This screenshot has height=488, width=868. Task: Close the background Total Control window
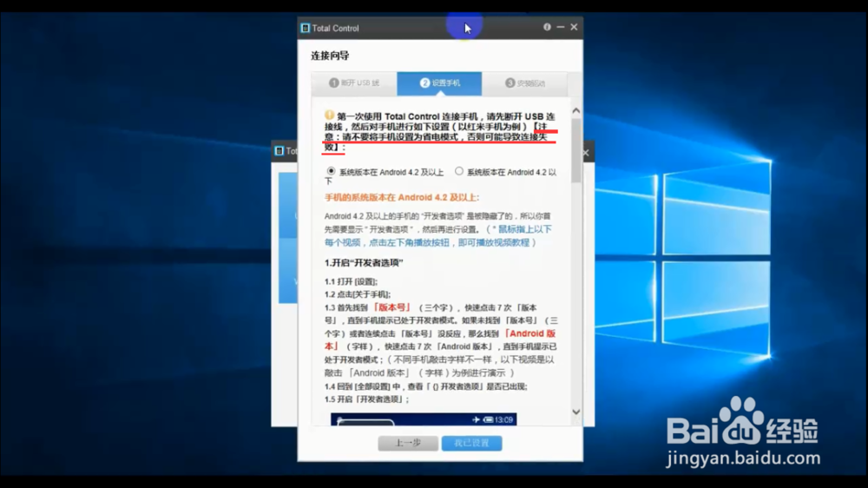586,153
